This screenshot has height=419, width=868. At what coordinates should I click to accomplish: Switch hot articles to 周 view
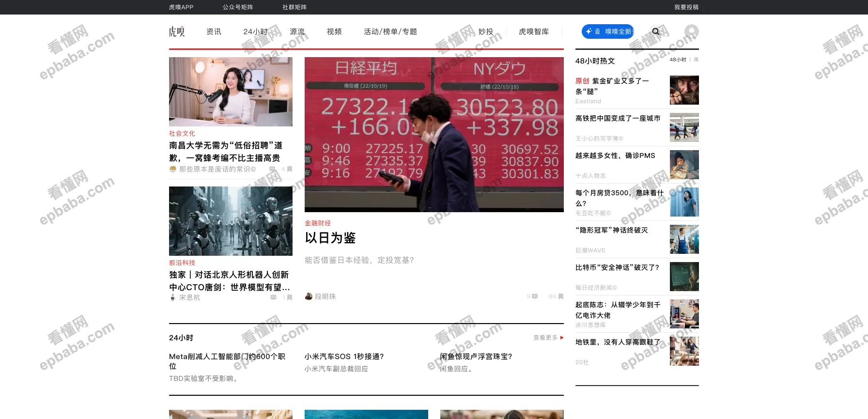[696, 60]
